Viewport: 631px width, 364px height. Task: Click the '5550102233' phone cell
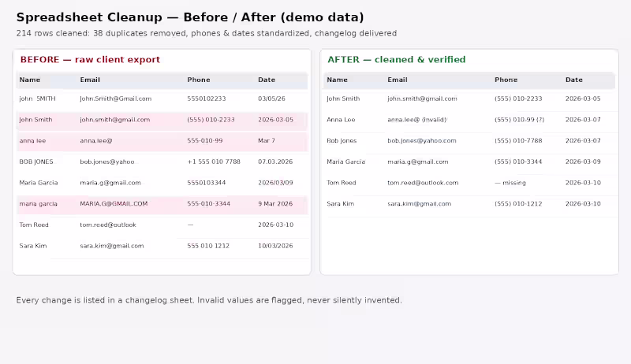click(x=207, y=98)
